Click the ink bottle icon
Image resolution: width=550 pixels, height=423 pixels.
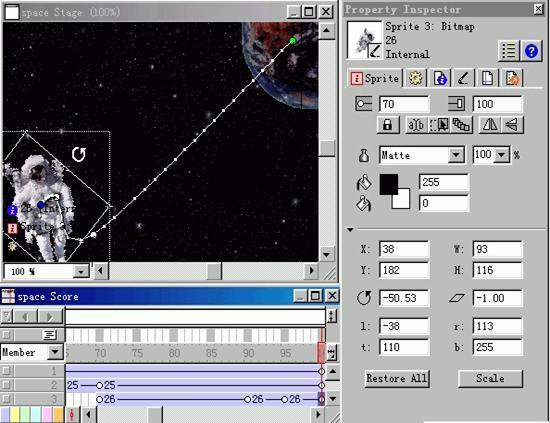tap(364, 155)
